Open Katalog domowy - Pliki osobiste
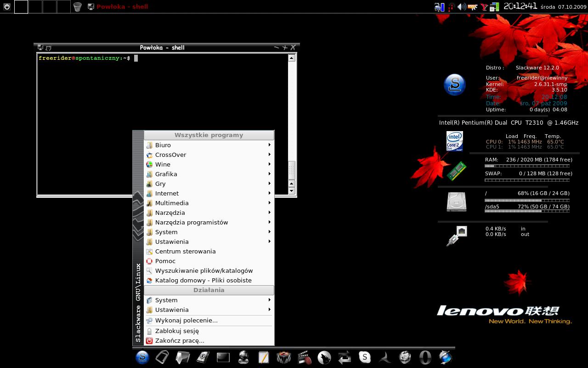588x368 pixels. pos(209,280)
